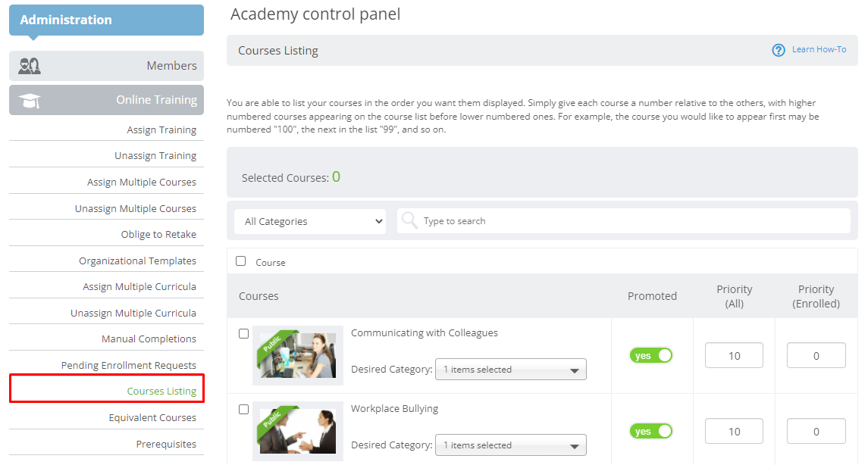Click the Members people icon
868x465 pixels.
pyautogui.click(x=30, y=66)
